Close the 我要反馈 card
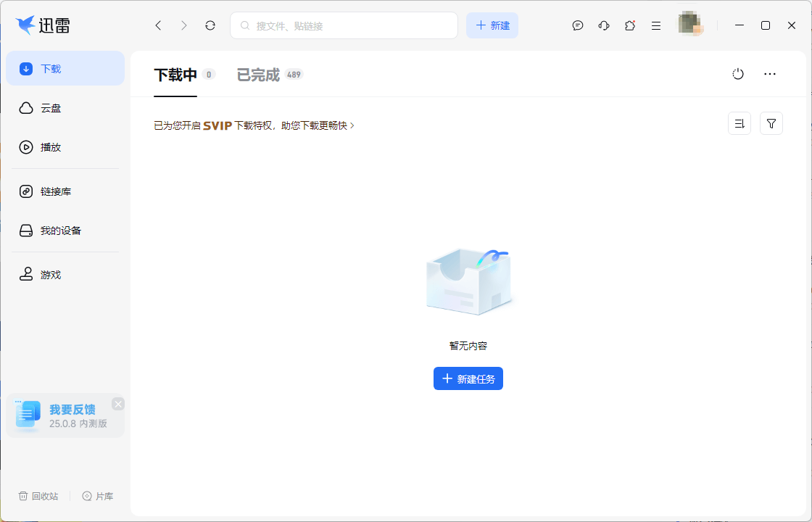 click(118, 405)
